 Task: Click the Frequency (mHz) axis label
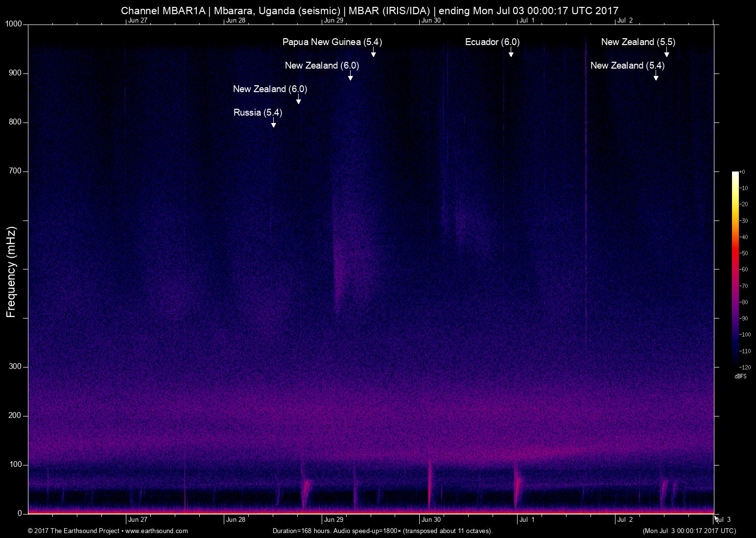click(11, 272)
